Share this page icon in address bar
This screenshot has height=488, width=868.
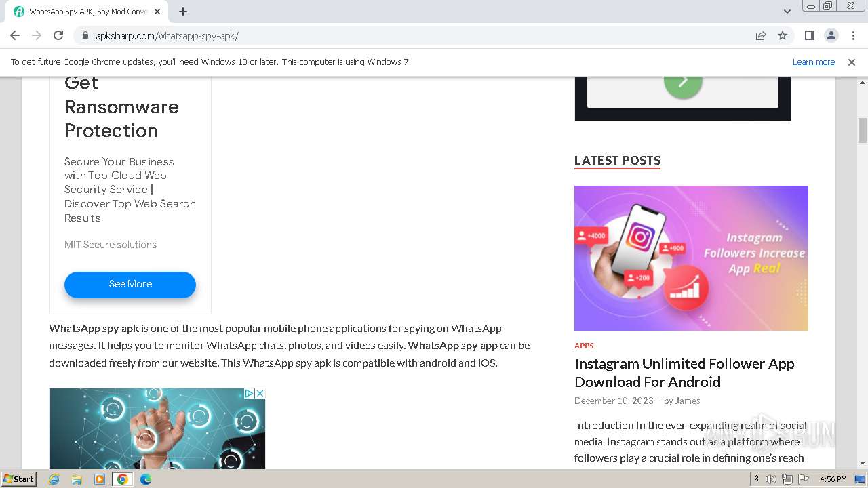tap(761, 36)
